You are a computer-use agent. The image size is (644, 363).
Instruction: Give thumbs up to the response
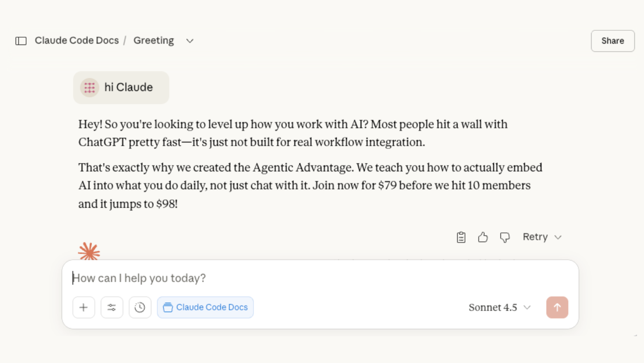[483, 237]
